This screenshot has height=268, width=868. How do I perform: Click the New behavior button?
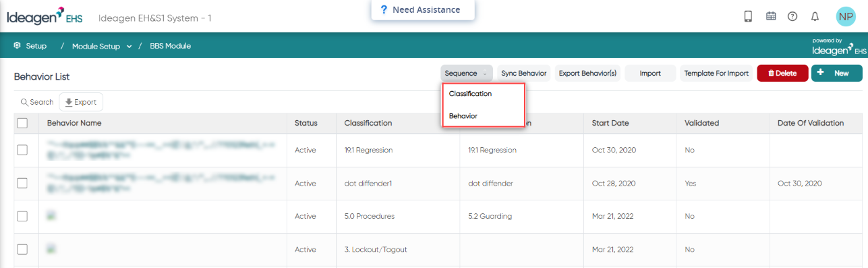click(x=836, y=73)
